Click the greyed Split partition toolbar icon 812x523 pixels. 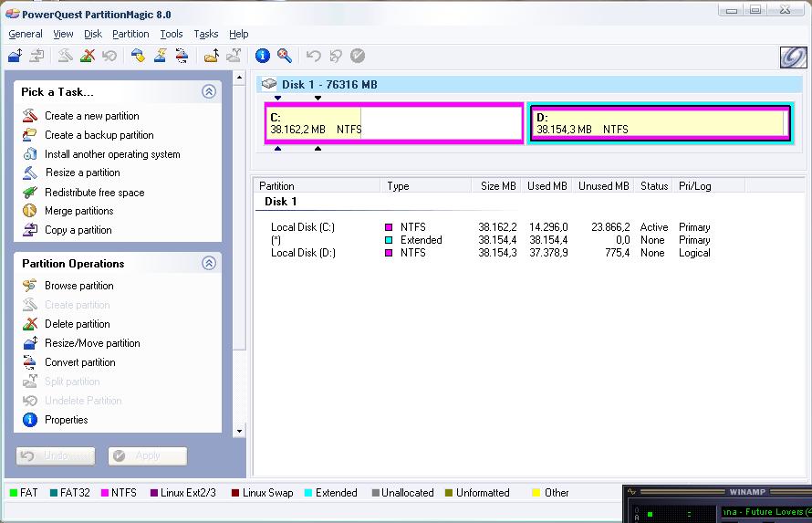(x=234, y=56)
